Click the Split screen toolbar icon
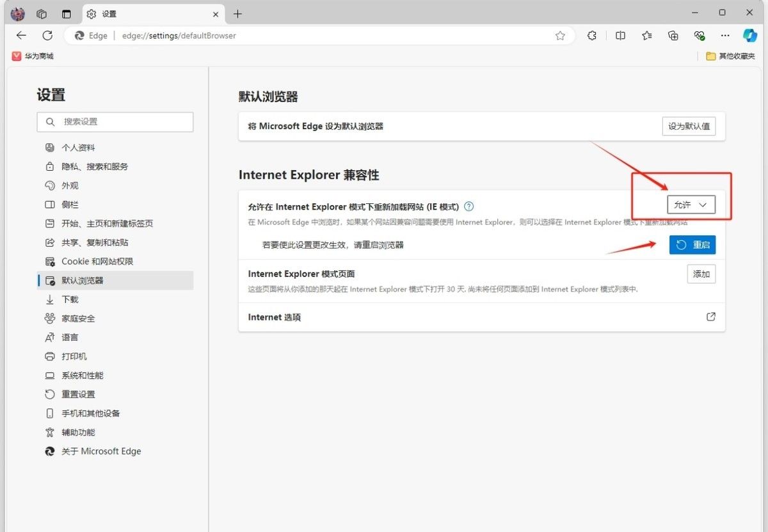Image resolution: width=768 pixels, height=532 pixels. tap(620, 36)
